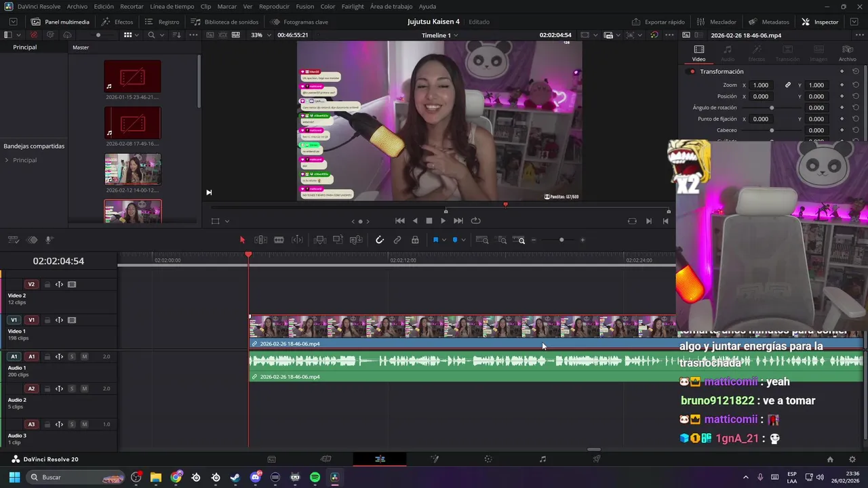Expand the Principal shared bin
The width and height of the screenshot is (868, 488).
pyautogui.click(x=7, y=160)
